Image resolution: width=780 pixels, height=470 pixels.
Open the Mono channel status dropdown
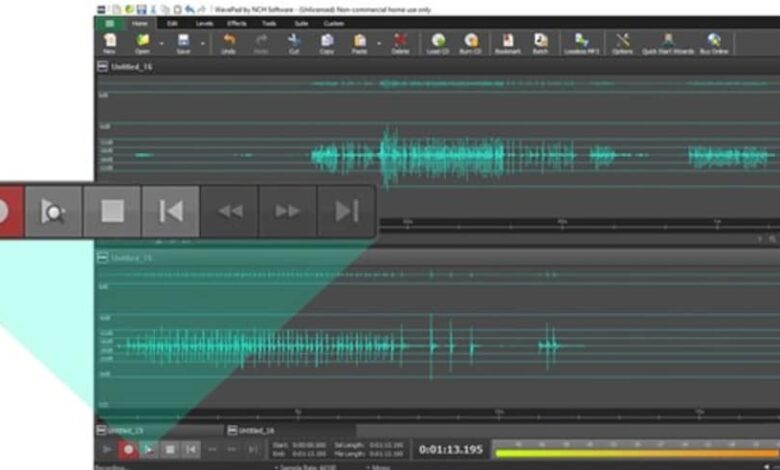(378, 467)
